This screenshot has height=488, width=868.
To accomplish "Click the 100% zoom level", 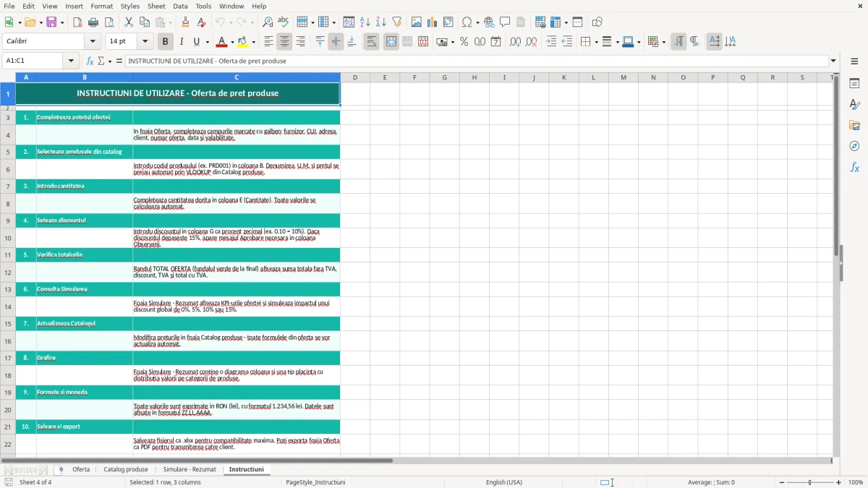I will pyautogui.click(x=856, y=482).
